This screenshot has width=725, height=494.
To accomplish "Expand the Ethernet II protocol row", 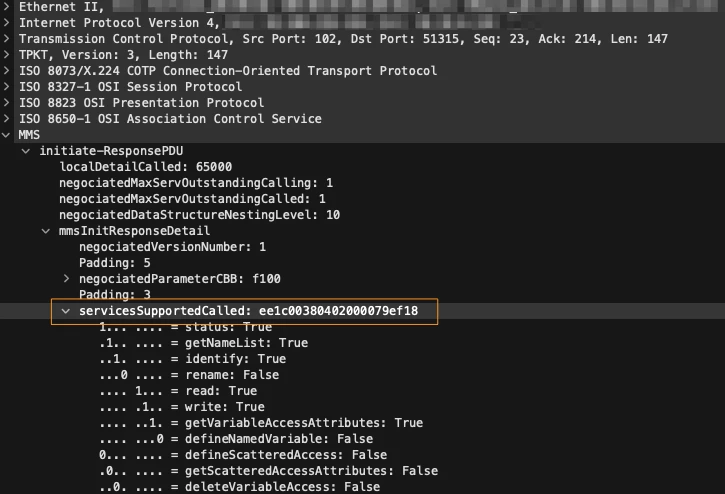I will (8, 7).
